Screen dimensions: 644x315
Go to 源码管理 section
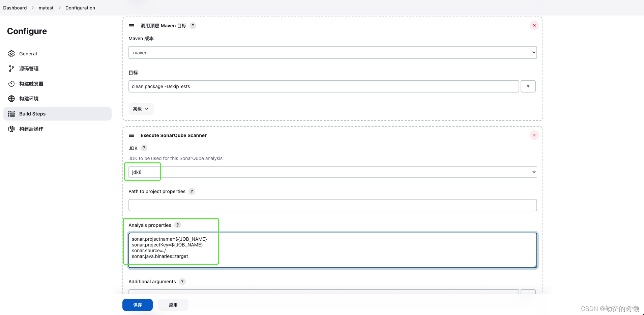pyautogui.click(x=57, y=69)
